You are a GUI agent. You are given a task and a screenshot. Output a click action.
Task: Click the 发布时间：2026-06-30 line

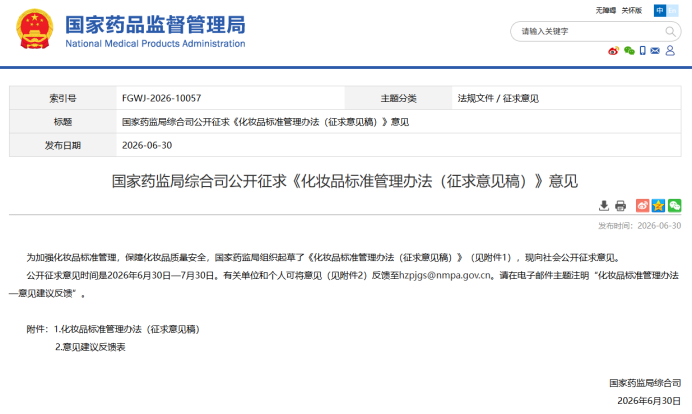click(x=639, y=226)
